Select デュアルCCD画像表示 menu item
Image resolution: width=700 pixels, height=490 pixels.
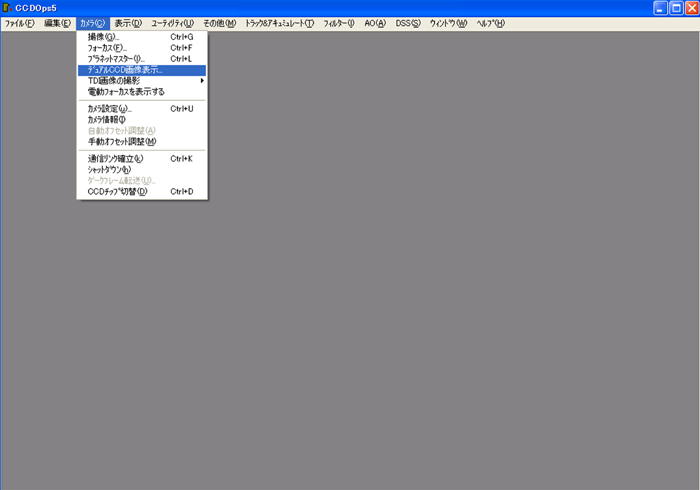(x=126, y=70)
